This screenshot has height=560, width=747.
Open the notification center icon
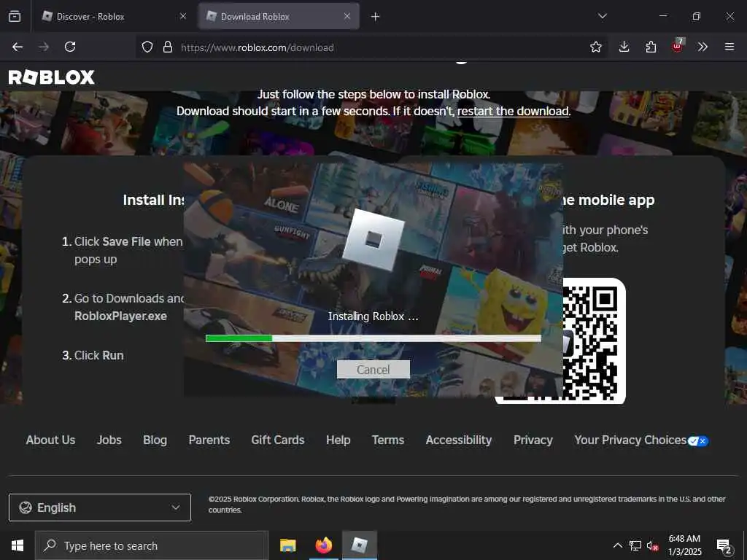click(724, 546)
